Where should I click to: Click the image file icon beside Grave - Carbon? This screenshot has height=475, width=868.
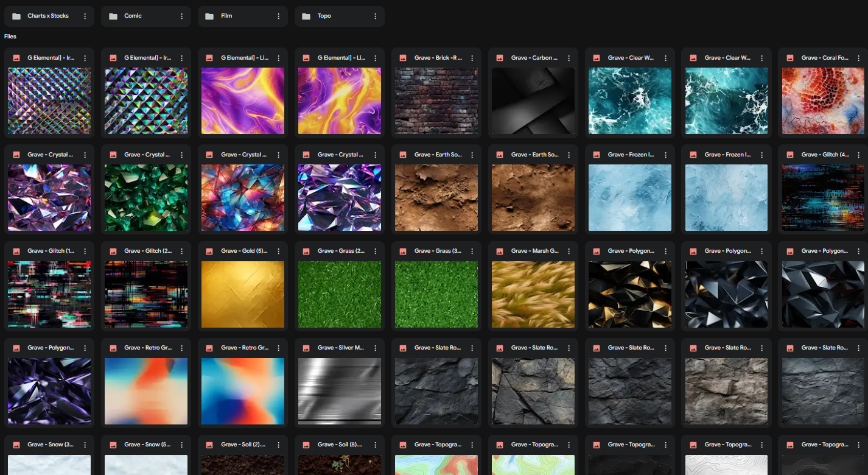click(500, 58)
